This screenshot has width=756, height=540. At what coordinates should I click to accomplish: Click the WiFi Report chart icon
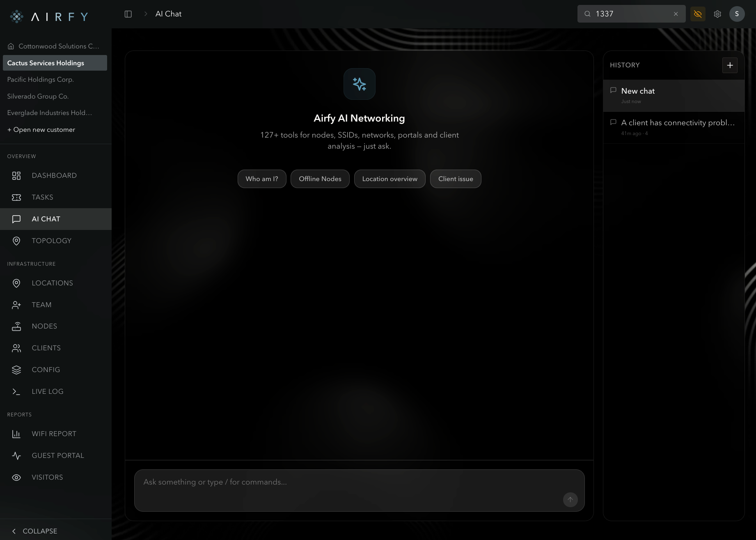point(16,434)
